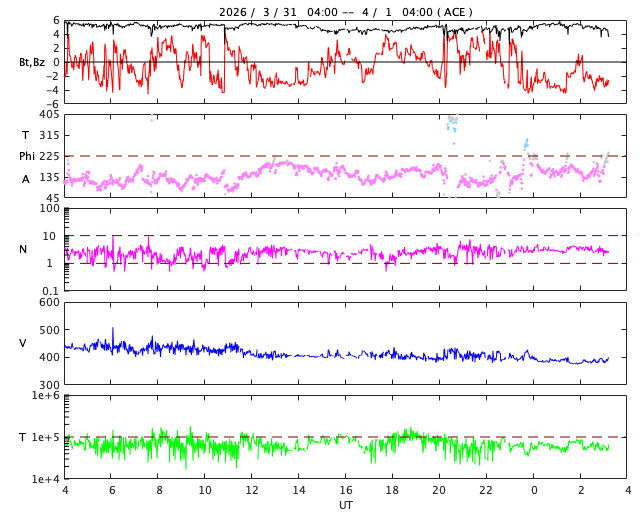Select the 22 tick on the UT axis
The height and width of the screenshot is (512, 640).
[487, 491]
